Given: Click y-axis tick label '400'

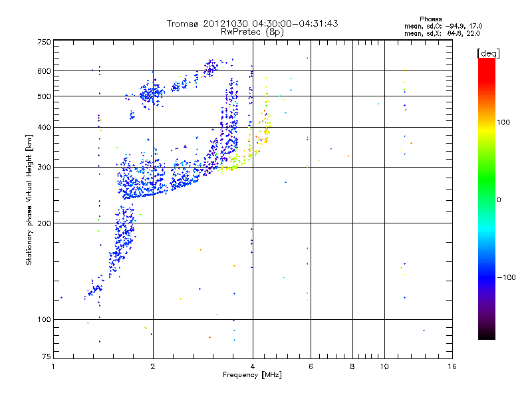Looking at the screenshot, I should [x=44, y=128].
